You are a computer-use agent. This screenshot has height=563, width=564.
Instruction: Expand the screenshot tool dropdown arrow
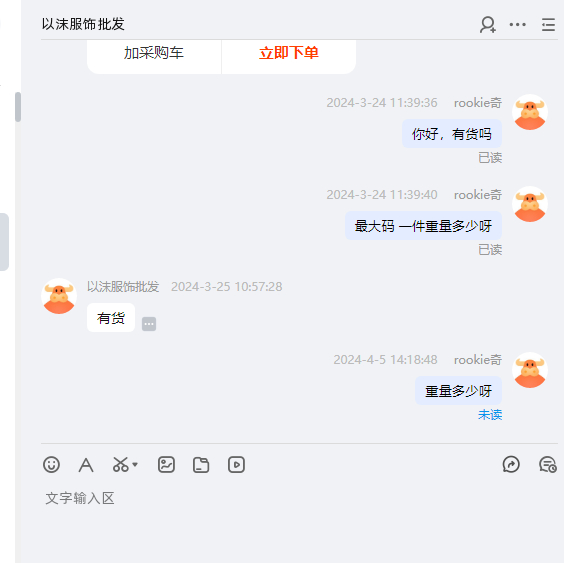pos(135,464)
